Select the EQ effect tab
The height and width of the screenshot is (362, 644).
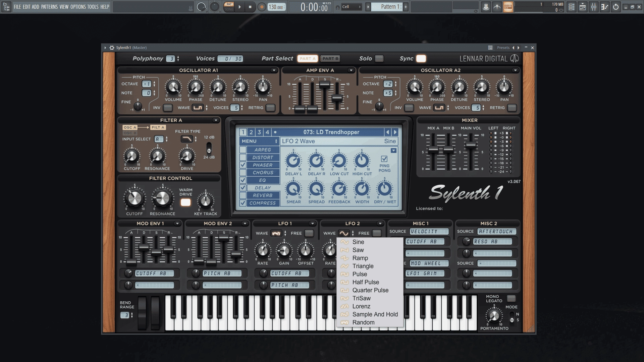263,180
